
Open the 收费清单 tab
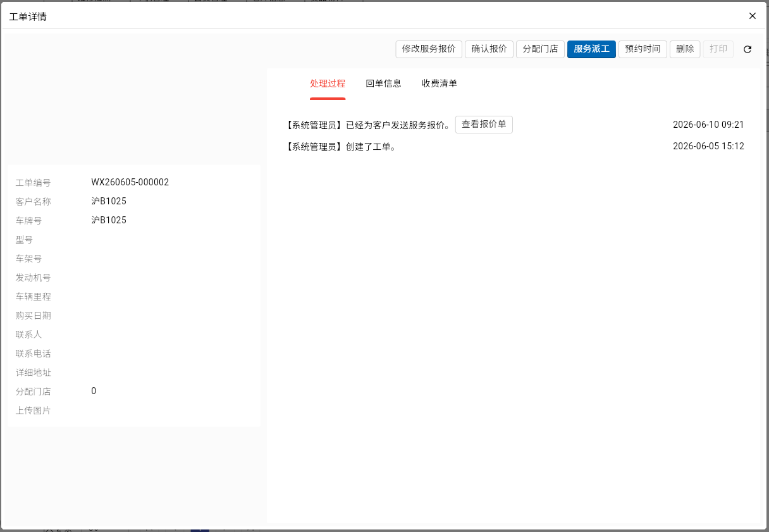[440, 84]
